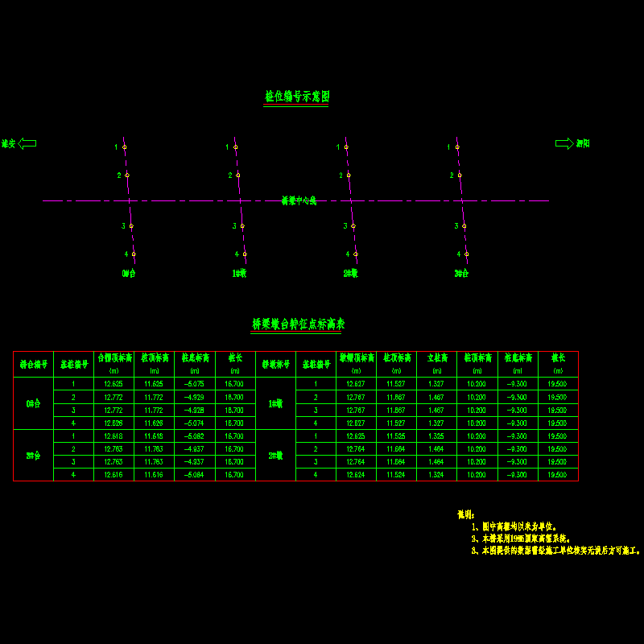Screen dimensions: 644x644
Task: Click 12.616 in 3#台 pile 4 row
Action: [x=114, y=475]
